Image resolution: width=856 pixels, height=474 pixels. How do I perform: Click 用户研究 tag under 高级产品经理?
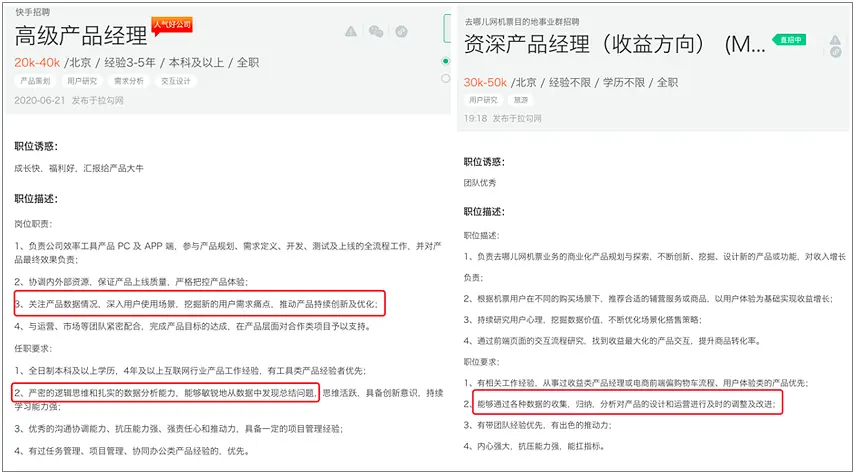click(x=82, y=81)
